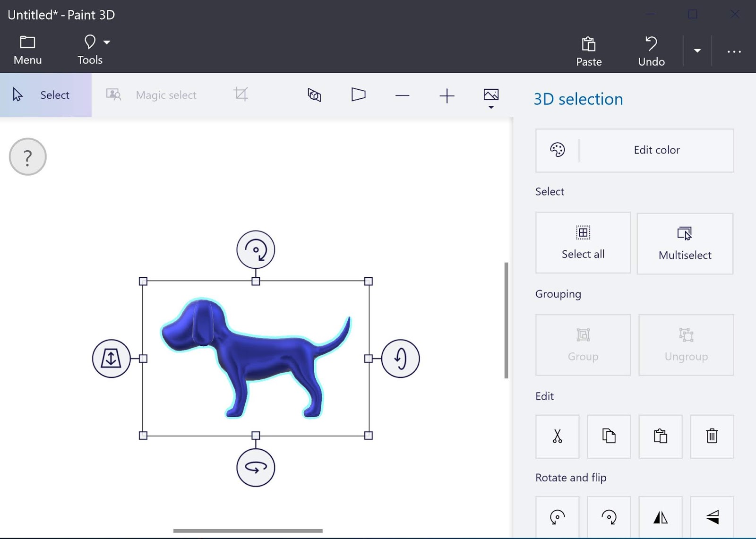This screenshot has height=539, width=756.
Task: Toggle Multiselect mode
Action: (685, 244)
